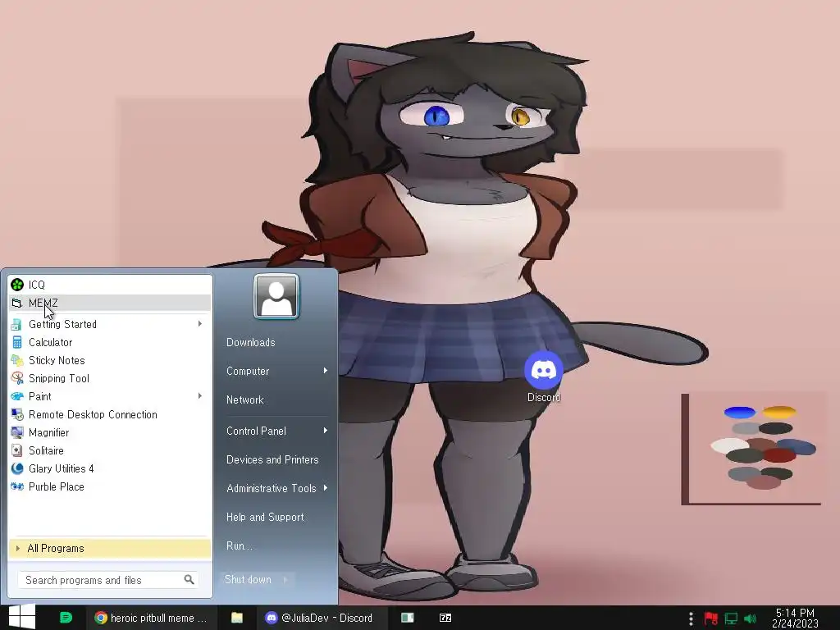Expand the Computer submenu arrow
This screenshot has height=630, width=840.
click(x=325, y=371)
